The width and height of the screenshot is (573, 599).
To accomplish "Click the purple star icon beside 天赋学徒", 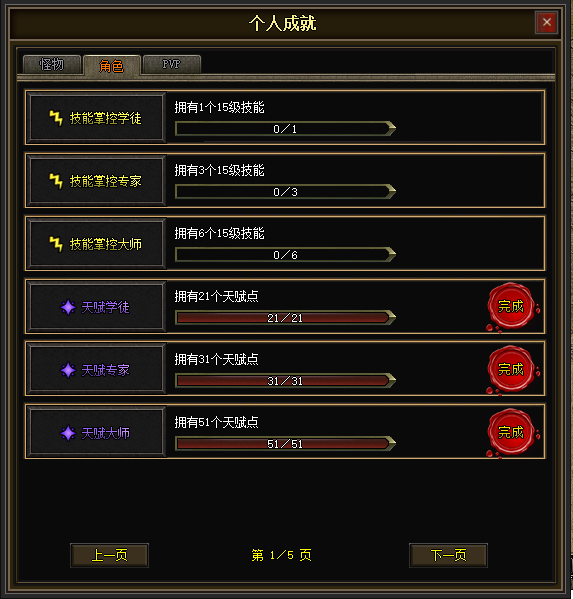I will [x=68, y=307].
